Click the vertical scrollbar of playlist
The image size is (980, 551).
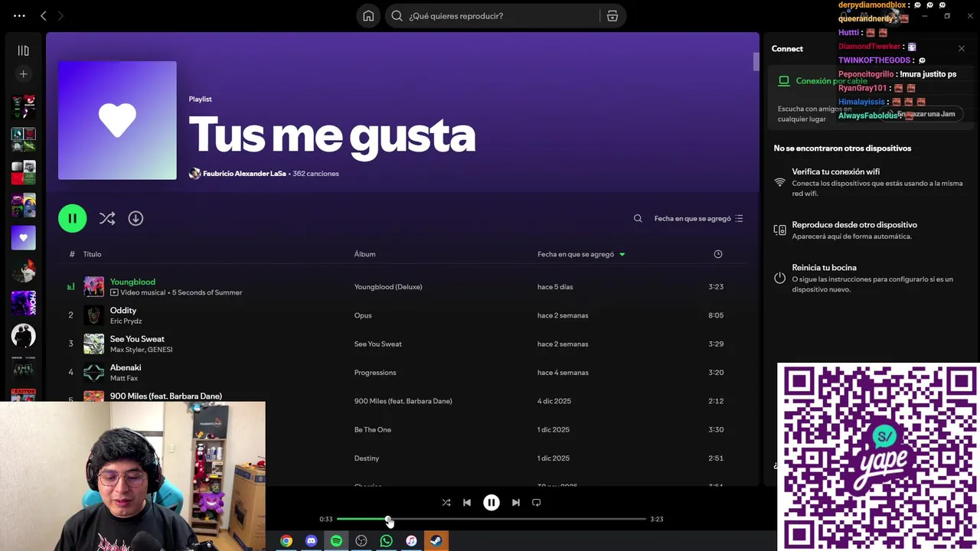(756, 62)
